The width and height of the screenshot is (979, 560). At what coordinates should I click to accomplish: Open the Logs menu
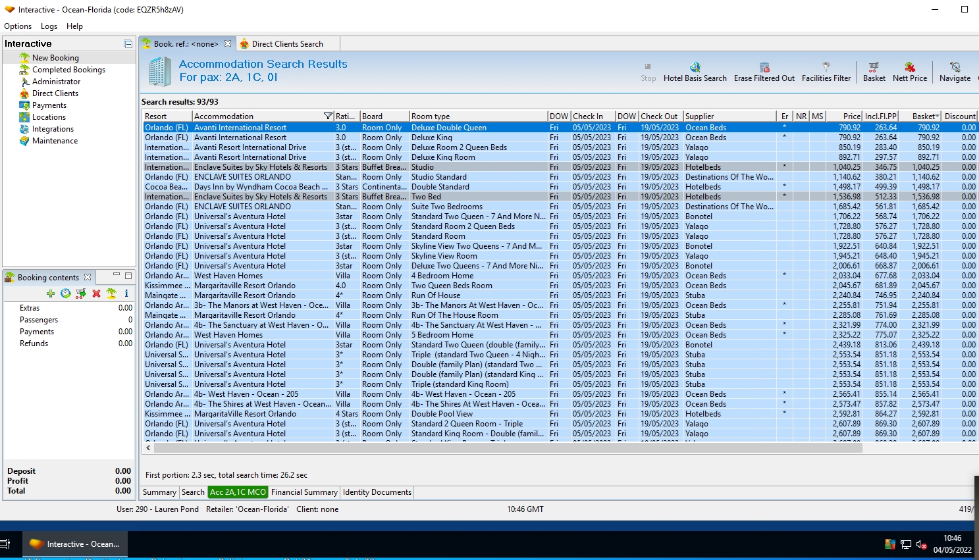point(49,26)
